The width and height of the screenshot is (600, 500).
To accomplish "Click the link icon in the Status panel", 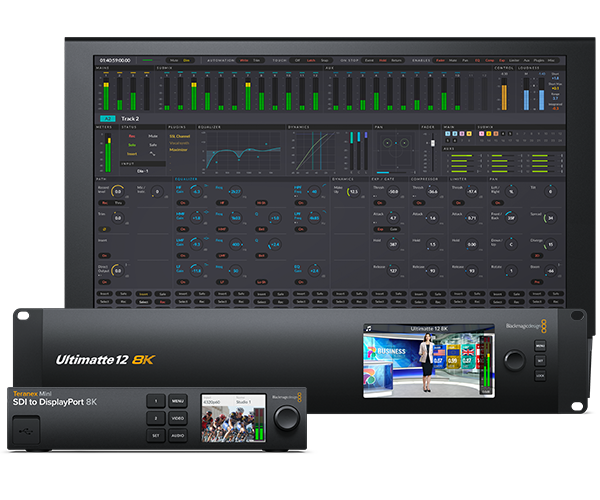I will pyautogui.click(x=153, y=154).
